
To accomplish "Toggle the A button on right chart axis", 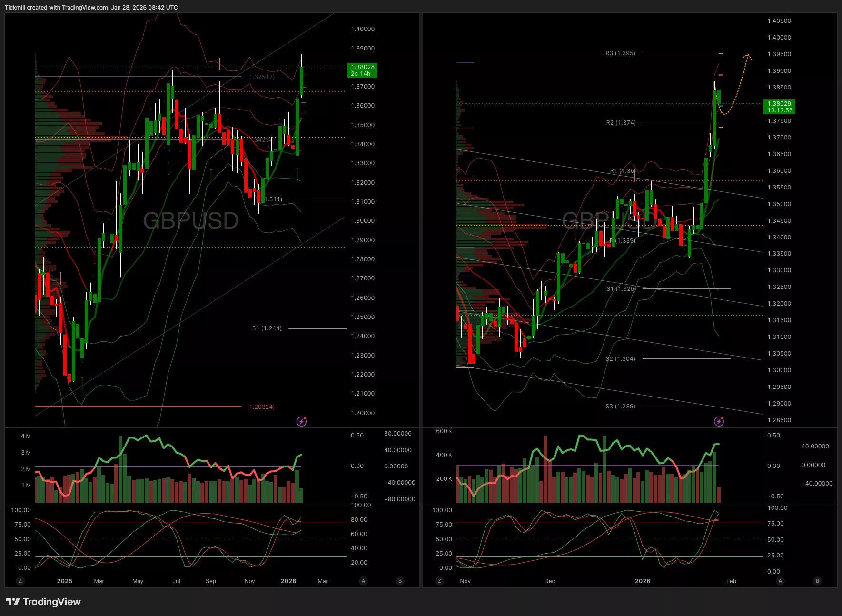I will (x=780, y=581).
